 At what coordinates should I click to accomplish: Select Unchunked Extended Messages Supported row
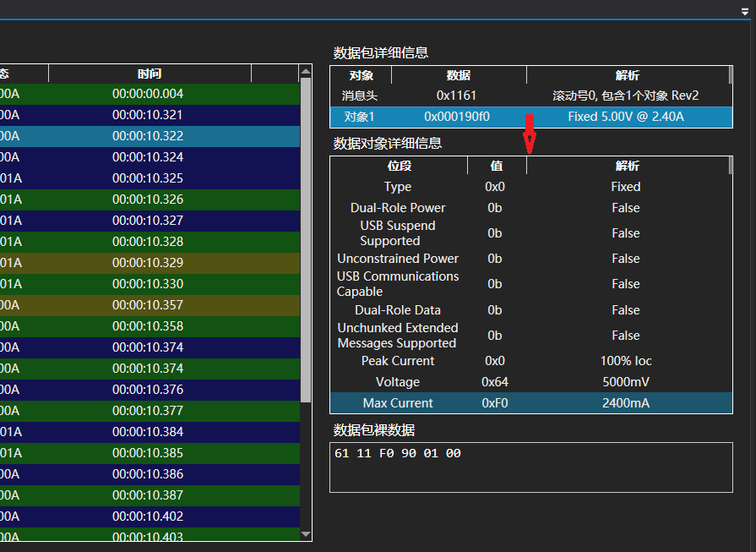[x=531, y=336]
